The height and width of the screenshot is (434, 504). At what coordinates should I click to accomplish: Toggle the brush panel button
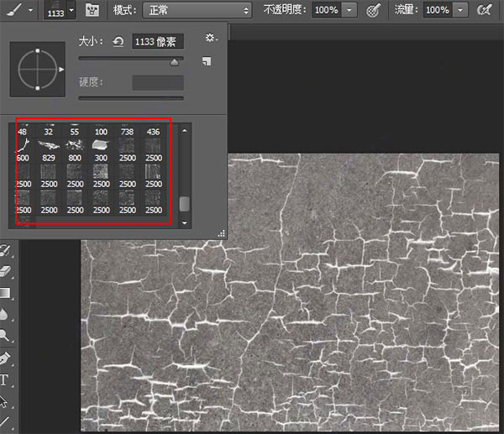[94, 10]
